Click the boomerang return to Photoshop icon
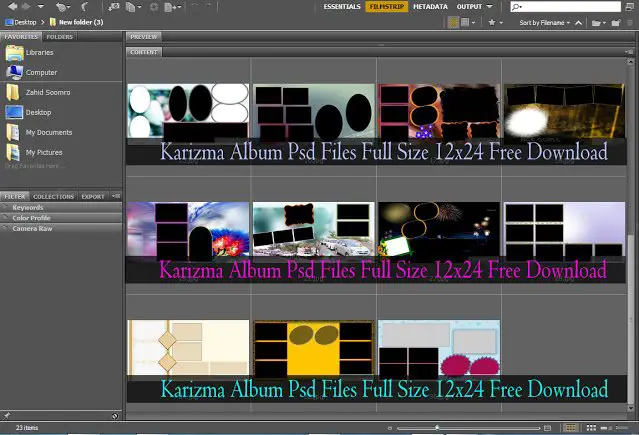The width and height of the screenshot is (639, 435). pyautogui.click(x=85, y=7)
